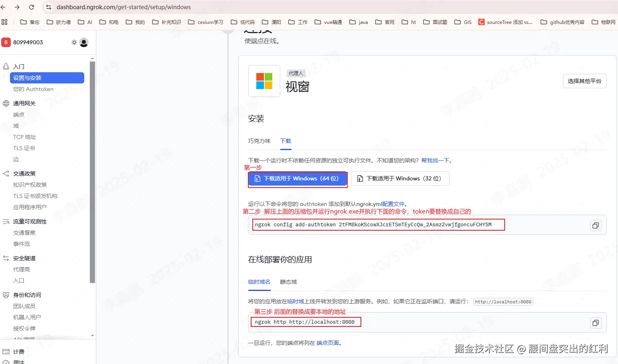Screen dimensions: 618x364
Task: Reload the page with refresh icon
Action: coord(32,7)
